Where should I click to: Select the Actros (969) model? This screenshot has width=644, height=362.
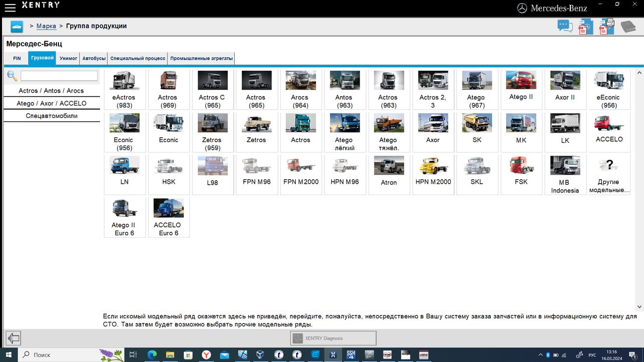coord(168,90)
